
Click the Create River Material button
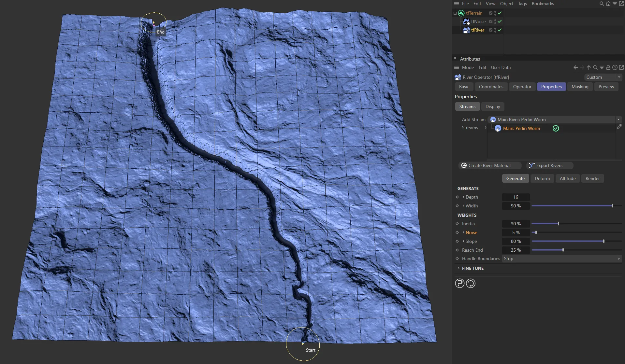489,165
